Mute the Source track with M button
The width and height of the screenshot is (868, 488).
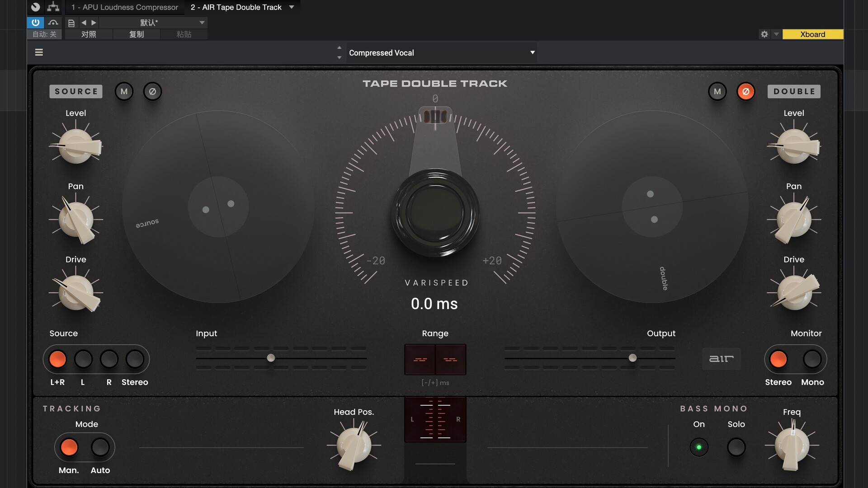coord(124,91)
